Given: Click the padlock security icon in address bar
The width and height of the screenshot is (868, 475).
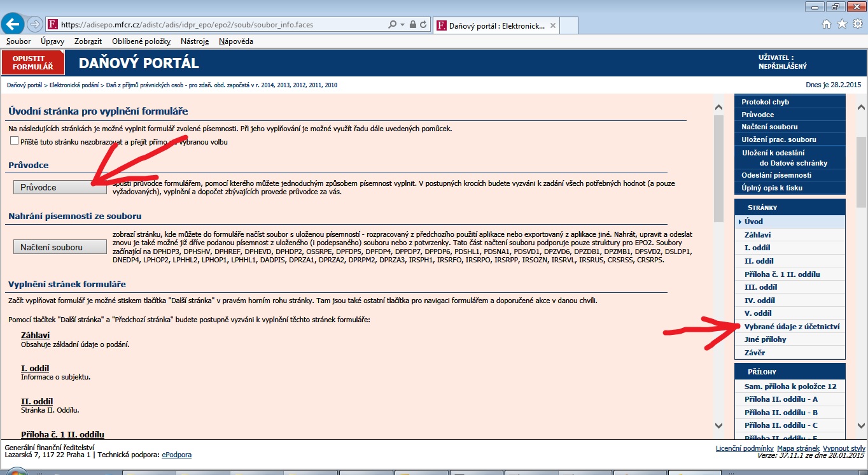Looking at the screenshot, I should (413, 25).
